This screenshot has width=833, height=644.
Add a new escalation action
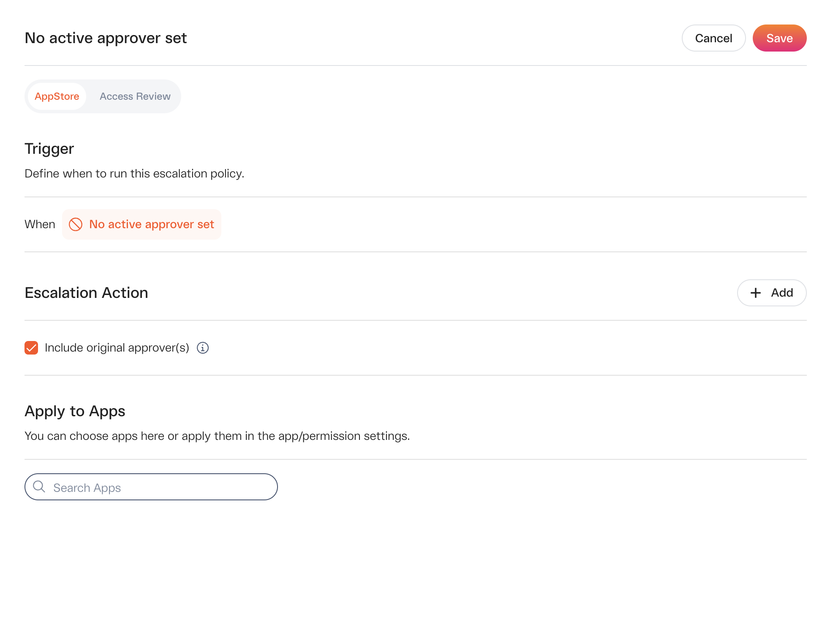(x=772, y=293)
